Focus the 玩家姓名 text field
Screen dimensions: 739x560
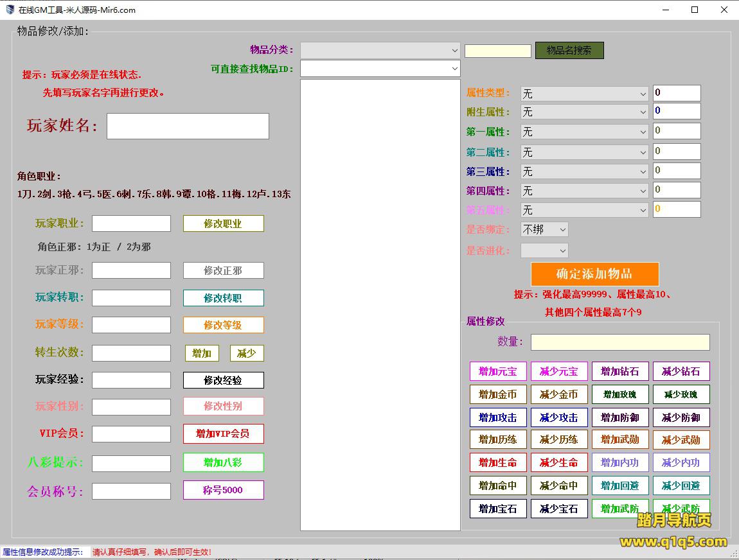click(188, 126)
